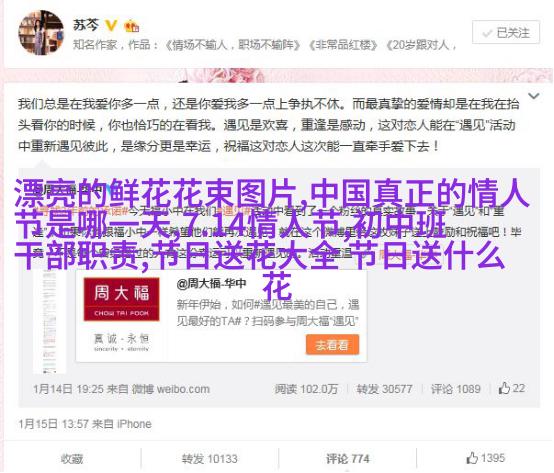View 阅读 102.0万 read count
Viewport: 554px width, 473px height.
[306, 389]
